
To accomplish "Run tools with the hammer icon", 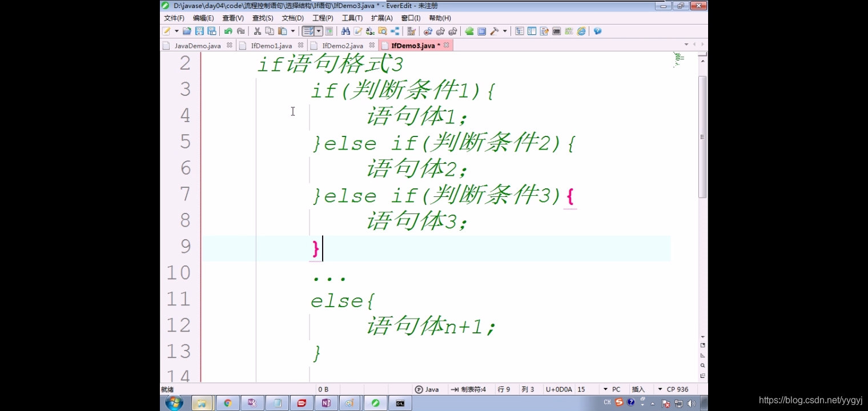I will click(495, 31).
